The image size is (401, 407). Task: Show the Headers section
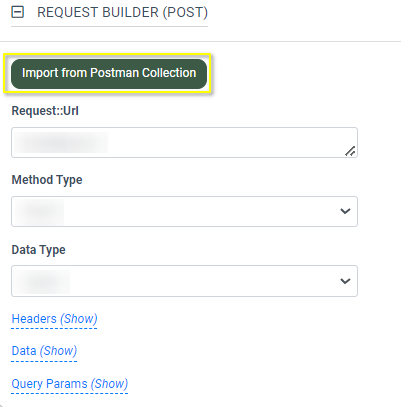(x=54, y=319)
